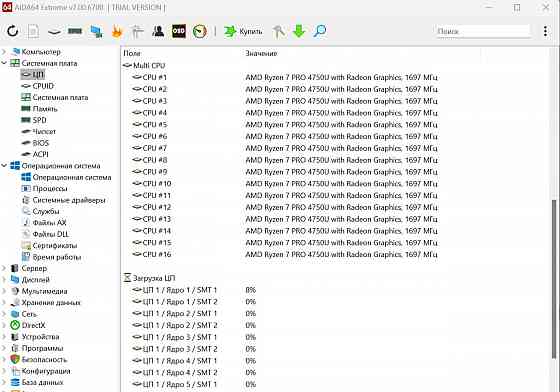This screenshot has height=392, width=560.
Task: Open the sensor gauge toolbar icon
Action: [200, 31]
